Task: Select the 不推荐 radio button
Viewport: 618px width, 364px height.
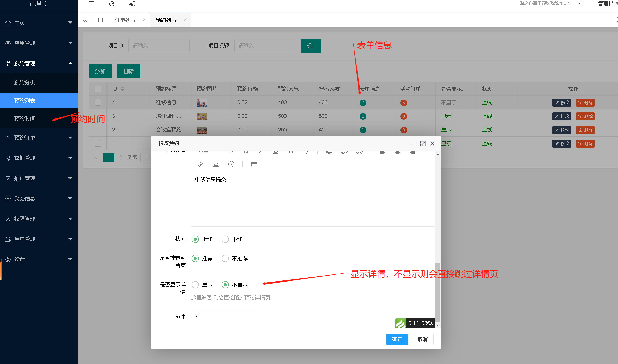Action: point(225,259)
